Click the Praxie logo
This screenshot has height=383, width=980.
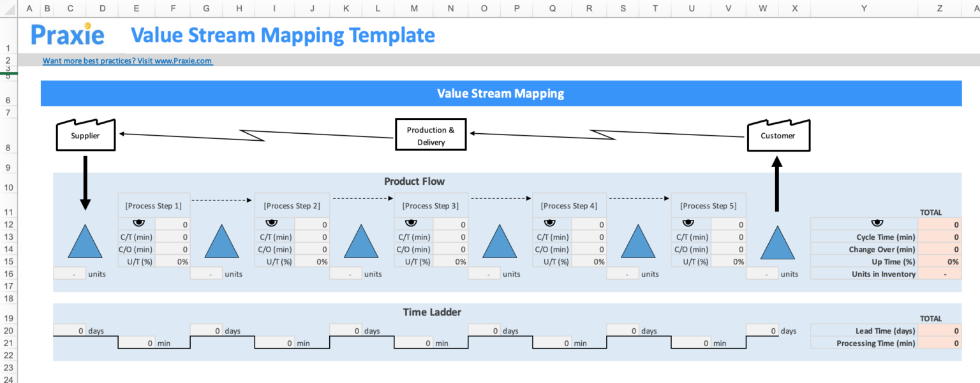(x=68, y=34)
